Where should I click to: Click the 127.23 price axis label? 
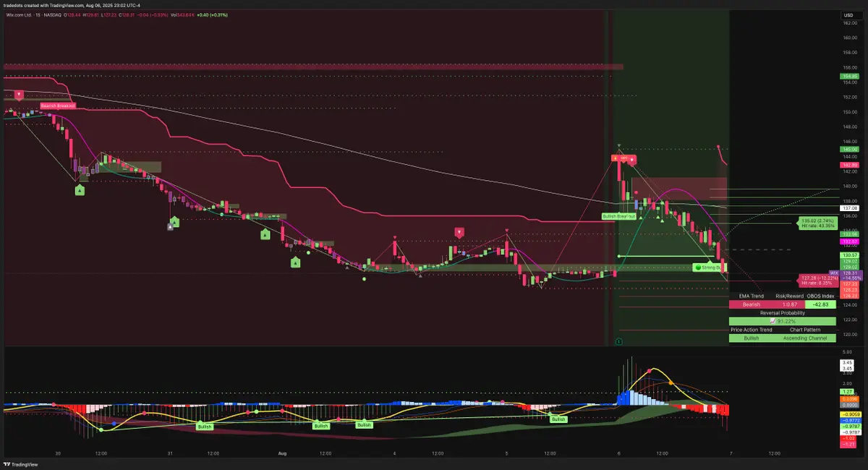click(x=848, y=284)
